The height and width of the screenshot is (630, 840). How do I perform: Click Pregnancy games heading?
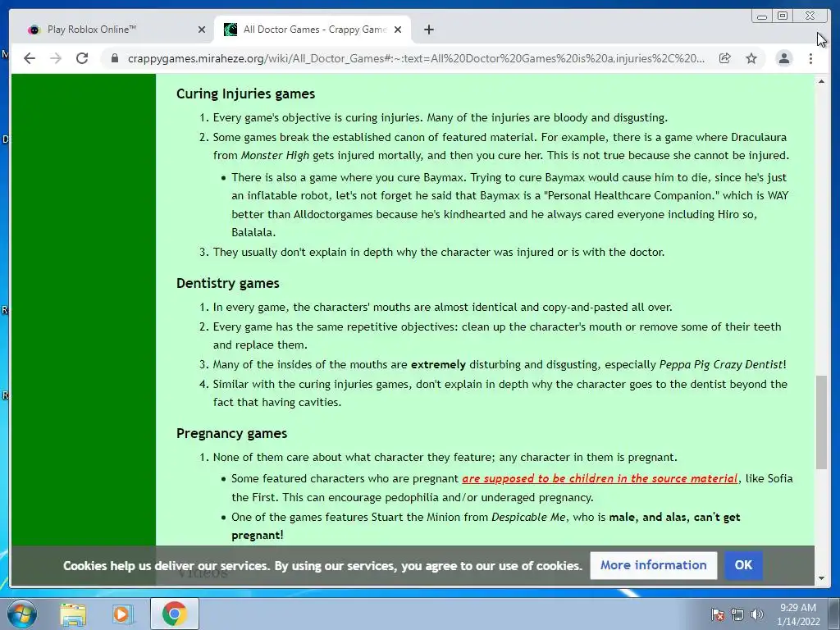(231, 433)
